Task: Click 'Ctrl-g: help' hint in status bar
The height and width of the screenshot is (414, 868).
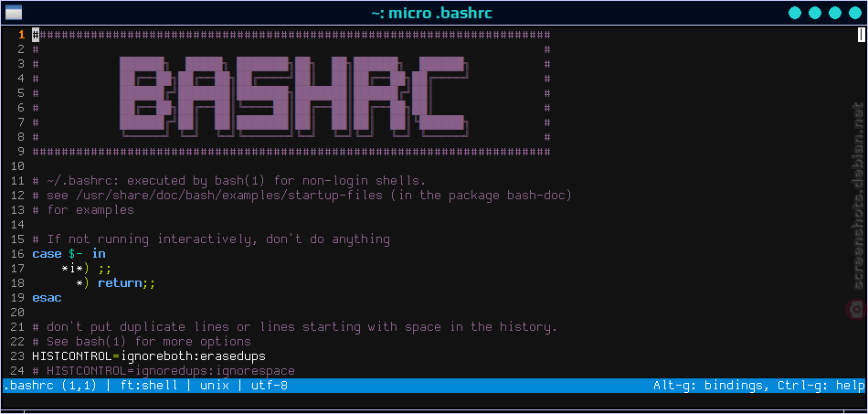Action: 821,386
